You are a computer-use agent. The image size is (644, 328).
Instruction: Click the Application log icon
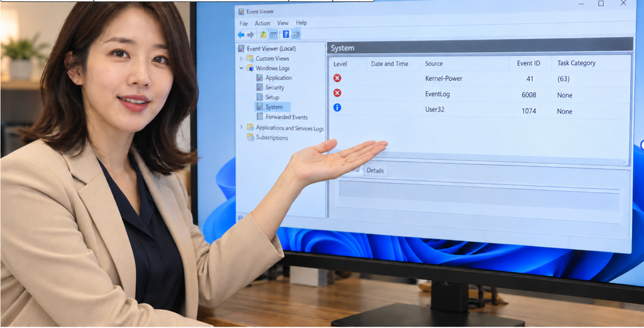coord(260,77)
